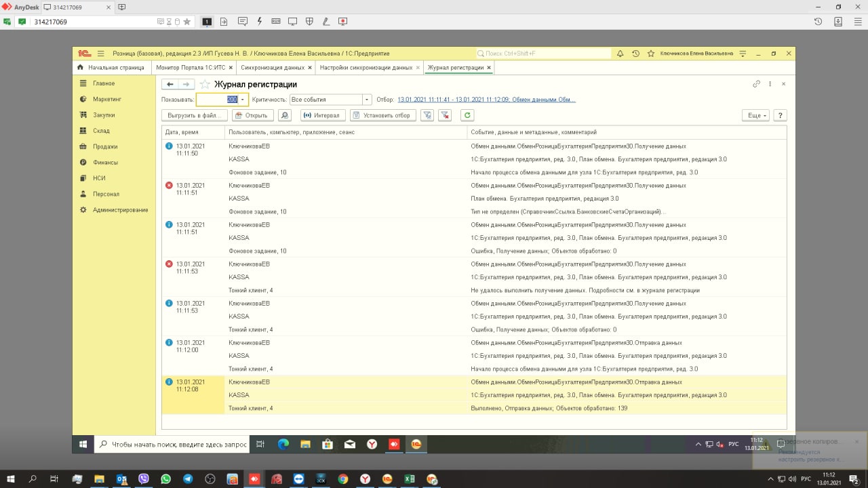Screen dimensions: 868x488
Task: Expand the Показывать count dropdown
Action: 243,100
